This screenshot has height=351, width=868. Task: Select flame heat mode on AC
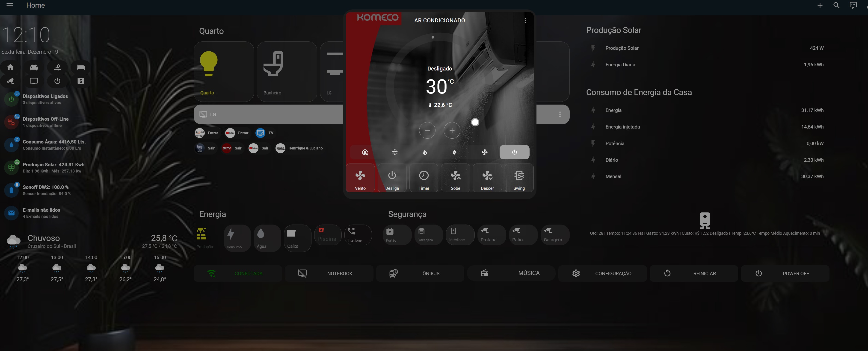click(425, 152)
